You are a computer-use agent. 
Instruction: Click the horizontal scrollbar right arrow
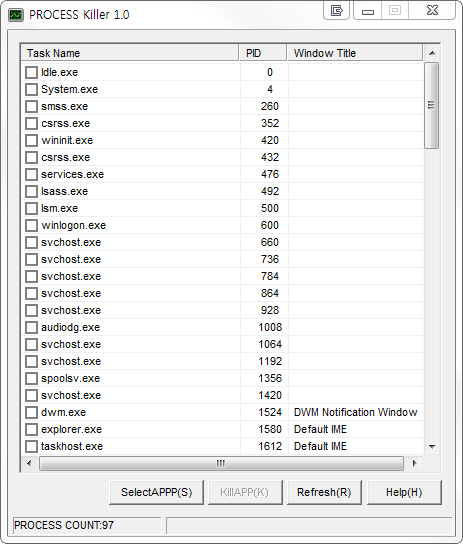[414, 463]
